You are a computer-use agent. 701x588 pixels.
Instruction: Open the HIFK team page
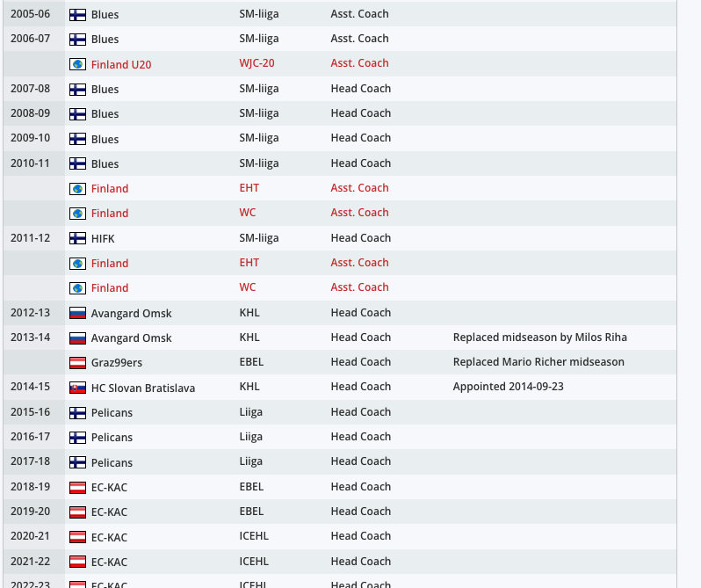coord(103,238)
